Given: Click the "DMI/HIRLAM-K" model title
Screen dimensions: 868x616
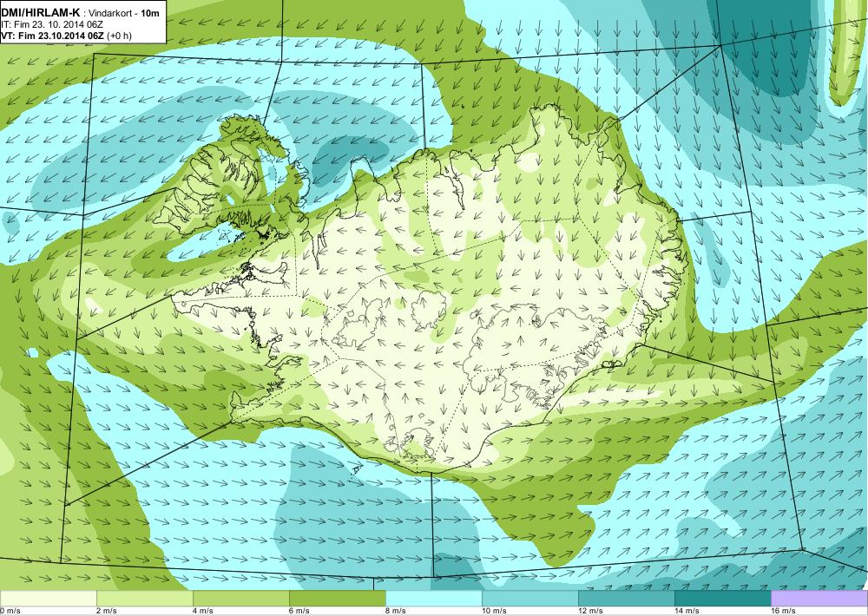Looking at the screenshot, I should (41, 14).
